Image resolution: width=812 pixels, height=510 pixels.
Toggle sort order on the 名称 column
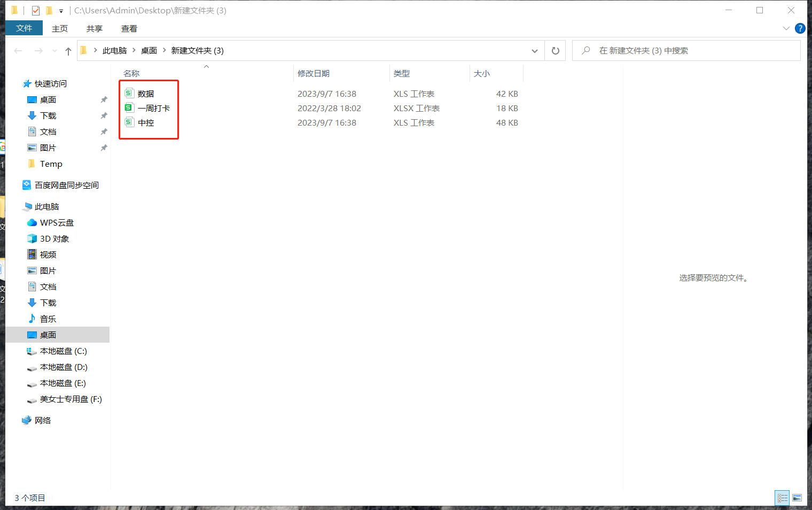pos(131,73)
